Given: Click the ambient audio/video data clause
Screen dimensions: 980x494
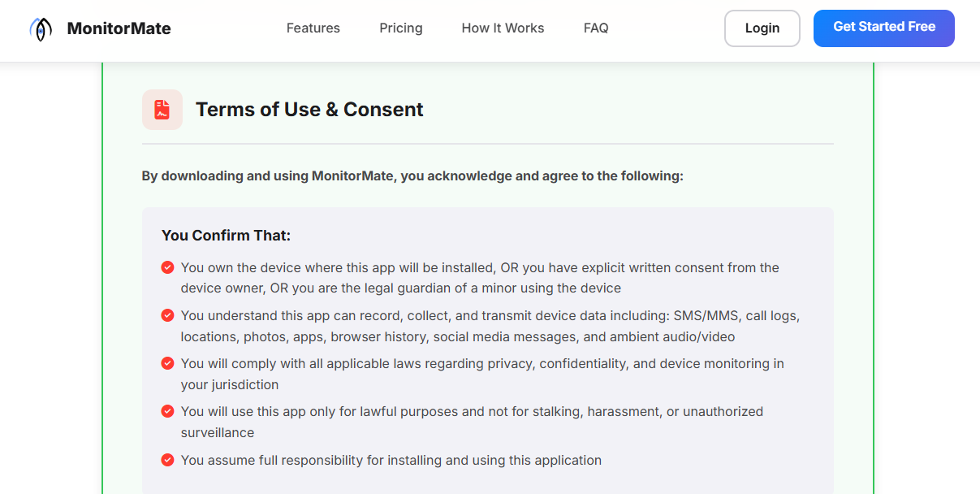Looking at the screenshot, I should point(489,326).
